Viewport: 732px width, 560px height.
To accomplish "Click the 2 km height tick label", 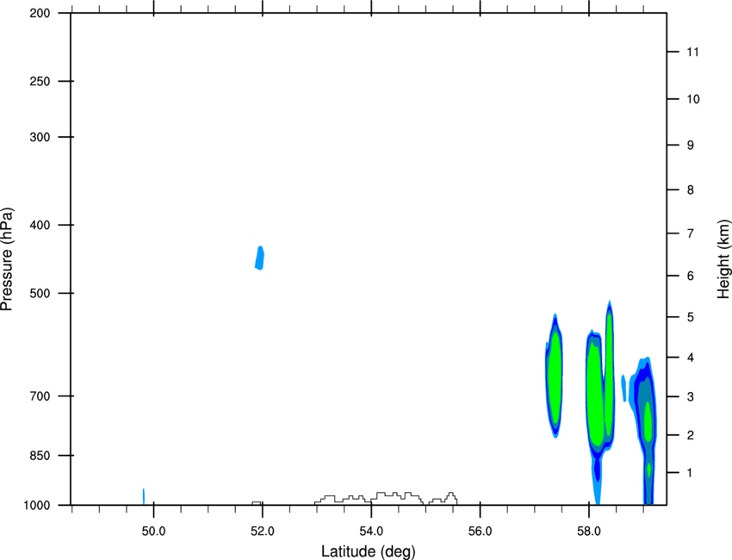I will [691, 435].
